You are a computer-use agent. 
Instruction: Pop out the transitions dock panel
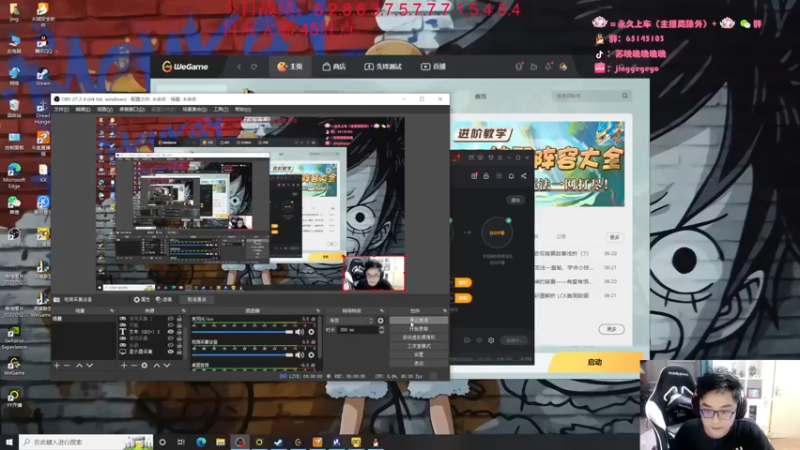382,311
